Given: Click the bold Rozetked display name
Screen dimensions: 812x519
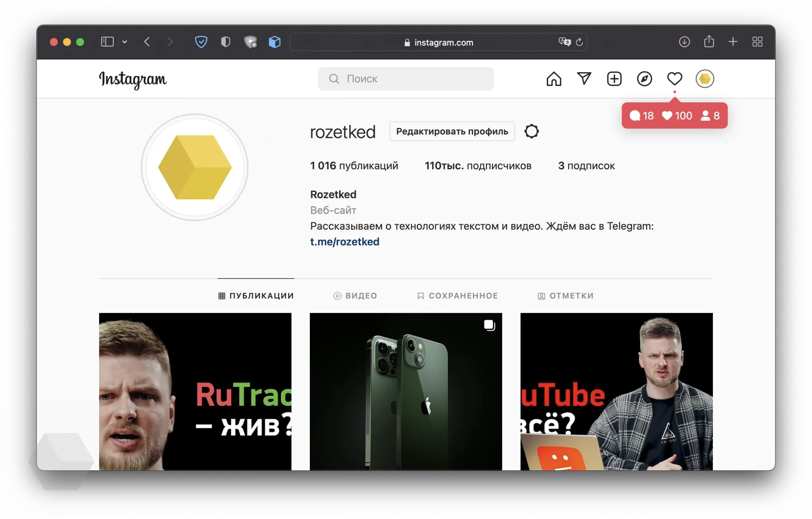Looking at the screenshot, I should click(333, 194).
